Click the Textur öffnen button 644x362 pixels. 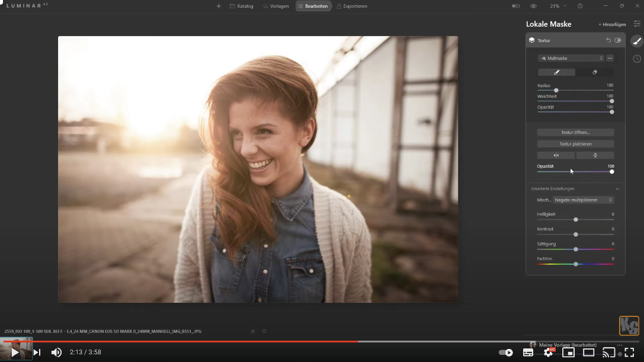tap(575, 133)
